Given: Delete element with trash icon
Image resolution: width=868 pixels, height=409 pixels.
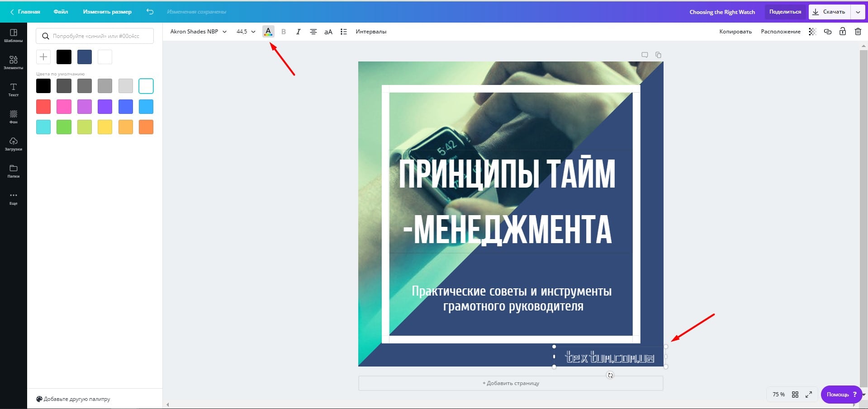Looking at the screenshot, I should tap(858, 31).
